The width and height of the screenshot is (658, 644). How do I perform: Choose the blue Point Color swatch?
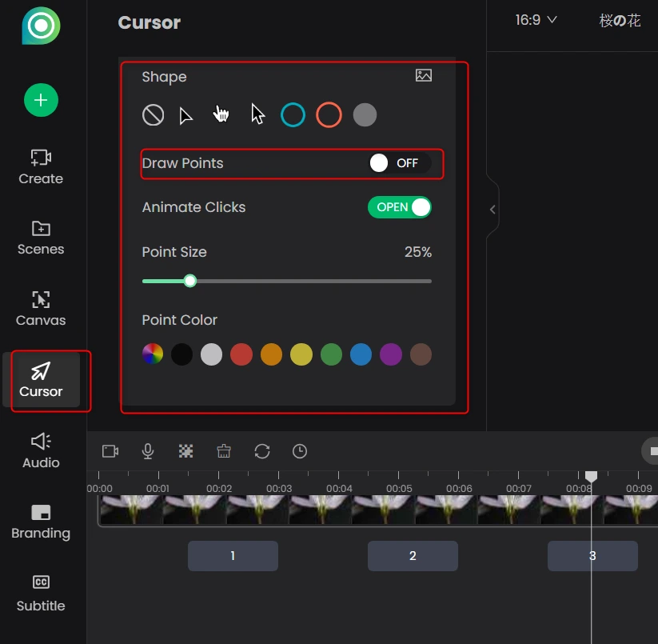coord(361,354)
